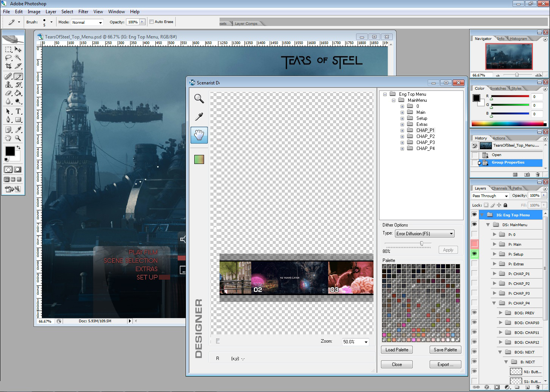
Task: Select the Crop tool in Photoshop toolbox
Action: pyautogui.click(x=8, y=66)
